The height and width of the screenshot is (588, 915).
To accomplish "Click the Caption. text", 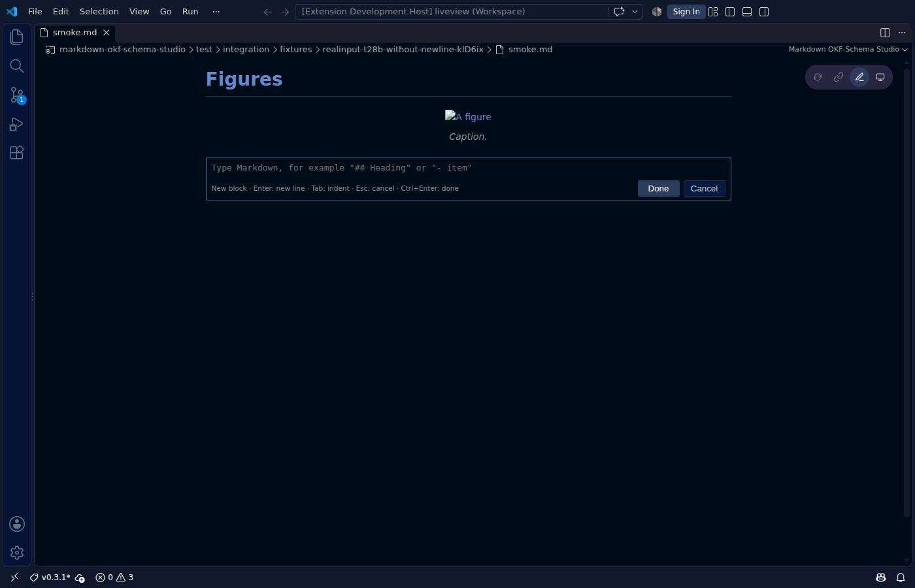I will tap(468, 137).
